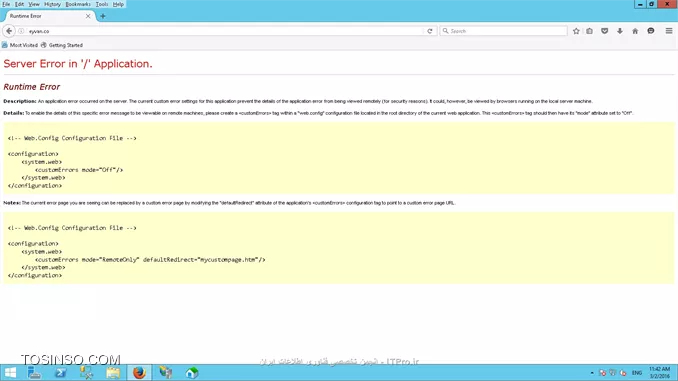Open the Firefox hamburger menu
This screenshot has height=381, width=678.
(x=668, y=31)
